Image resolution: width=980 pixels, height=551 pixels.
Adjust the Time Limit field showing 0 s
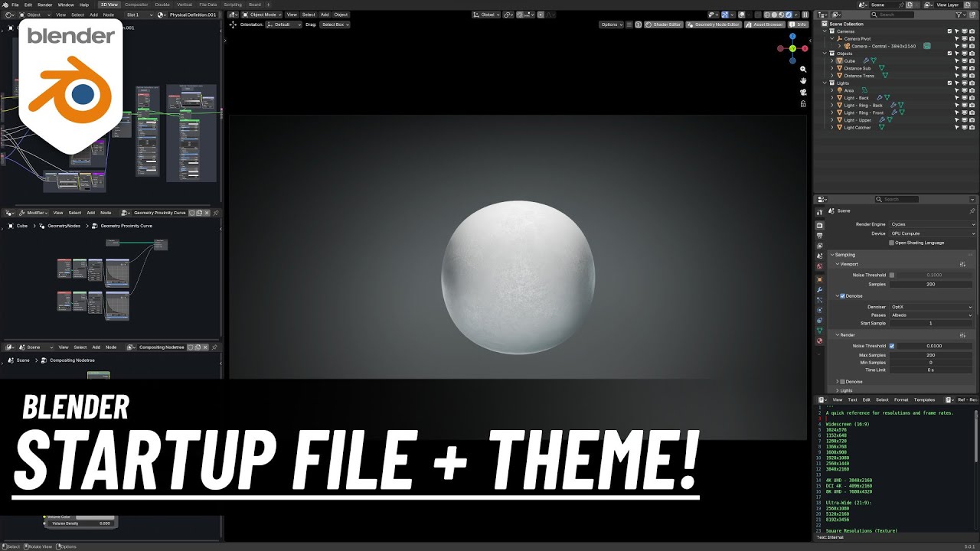click(931, 370)
